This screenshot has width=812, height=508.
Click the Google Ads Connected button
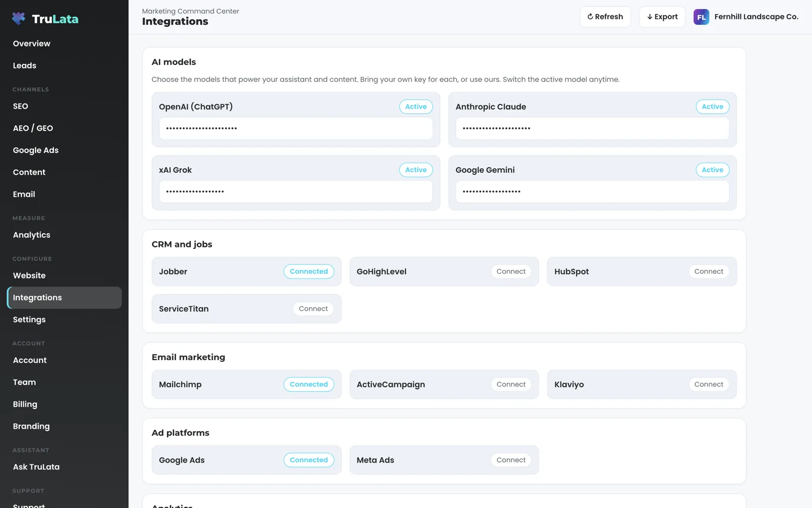[309, 460]
